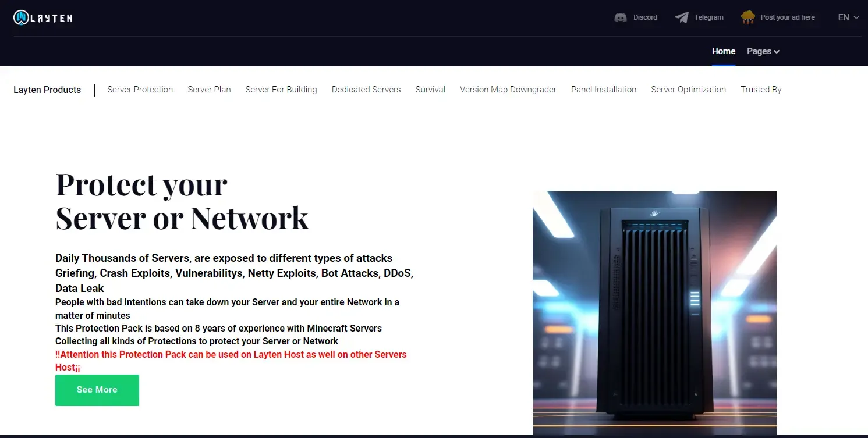
Task: Open Version Map Downgrader
Action: 508,90
